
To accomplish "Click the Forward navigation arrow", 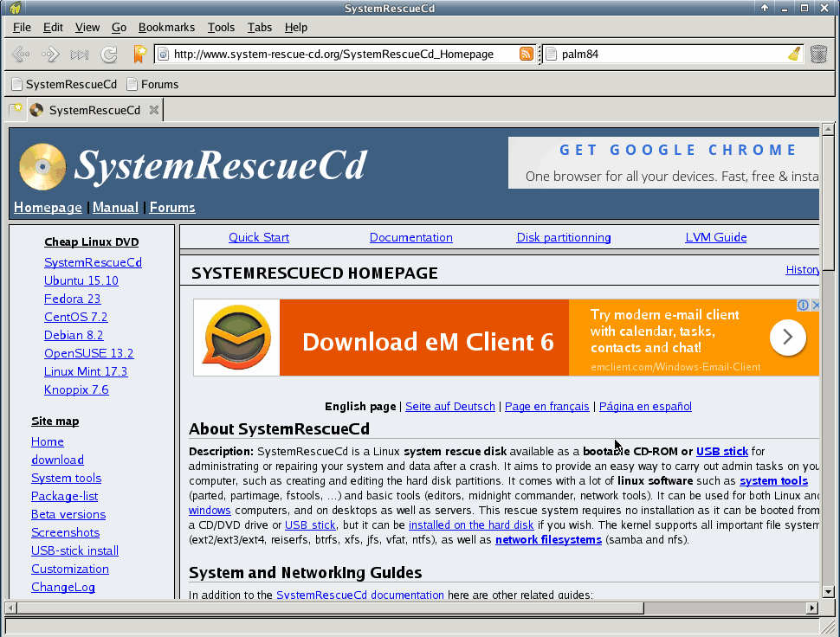I will pyautogui.click(x=49, y=54).
